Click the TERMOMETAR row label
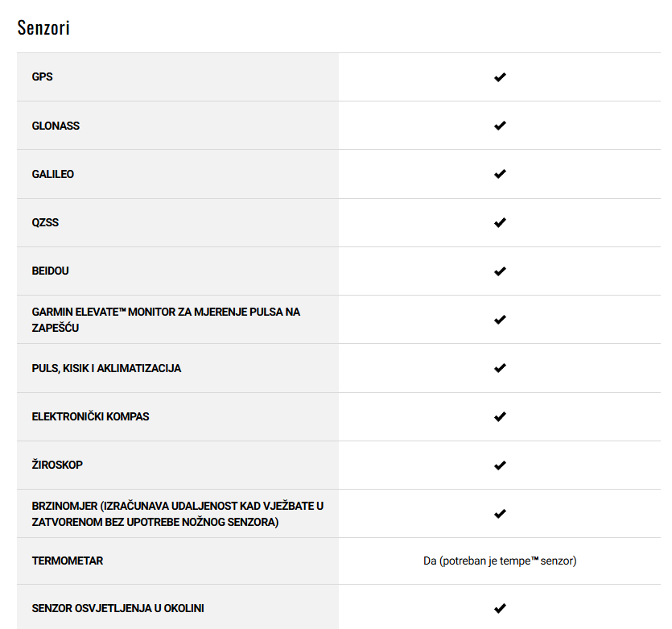This screenshot has height=629, width=672. tap(68, 561)
